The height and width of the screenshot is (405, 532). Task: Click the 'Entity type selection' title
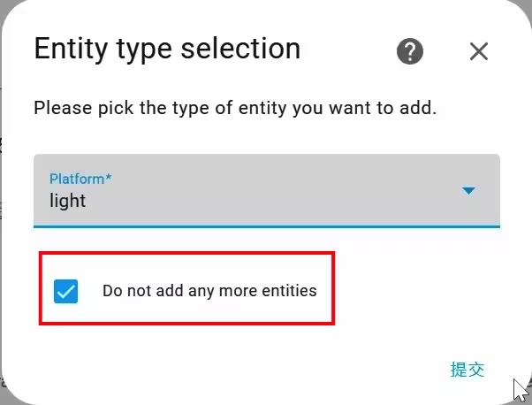167,49
